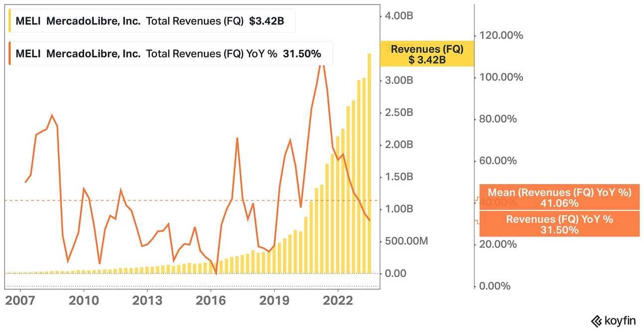Click the 2007 x-axis label

pyautogui.click(x=20, y=301)
